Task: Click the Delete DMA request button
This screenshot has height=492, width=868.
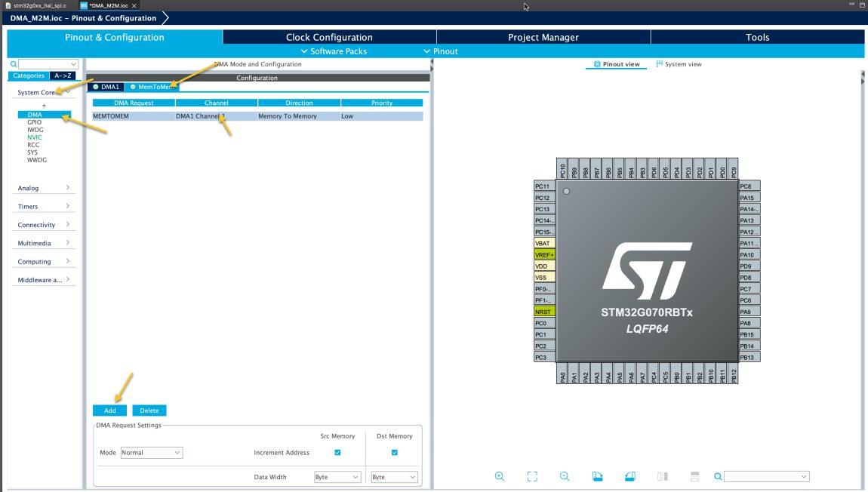Action: pos(149,411)
